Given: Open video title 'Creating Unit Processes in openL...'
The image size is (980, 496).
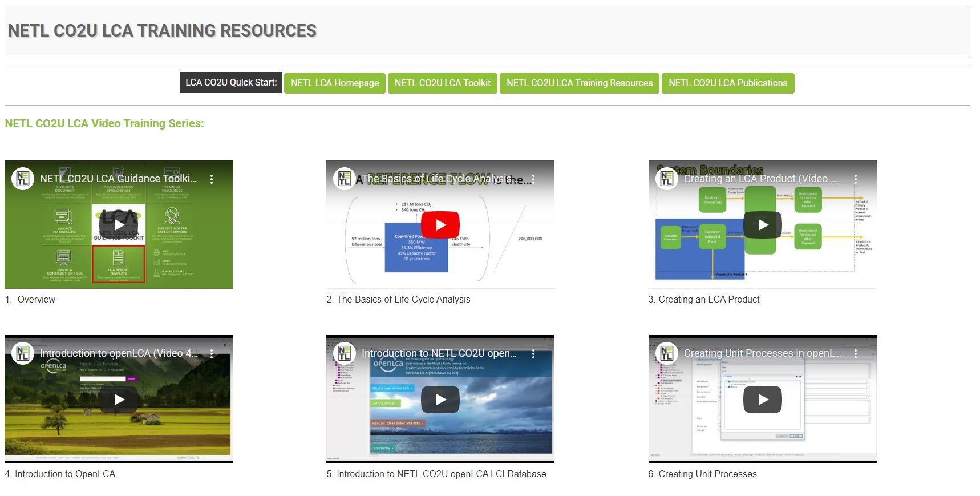Looking at the screenshot, I should click(763, 353).
